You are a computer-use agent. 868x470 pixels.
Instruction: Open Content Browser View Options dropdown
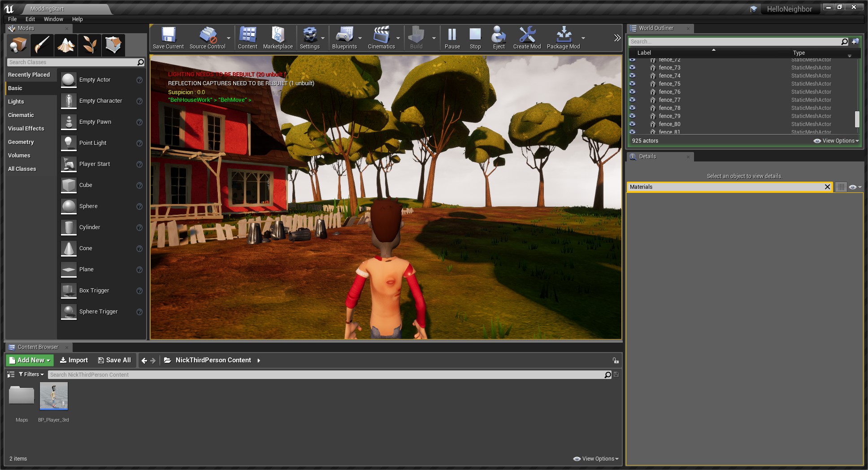coord(596,459)
